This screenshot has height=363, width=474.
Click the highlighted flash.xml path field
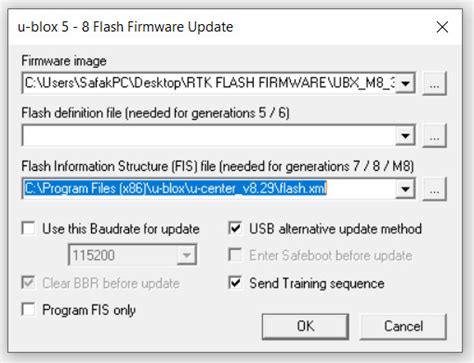tap(209, 189)
